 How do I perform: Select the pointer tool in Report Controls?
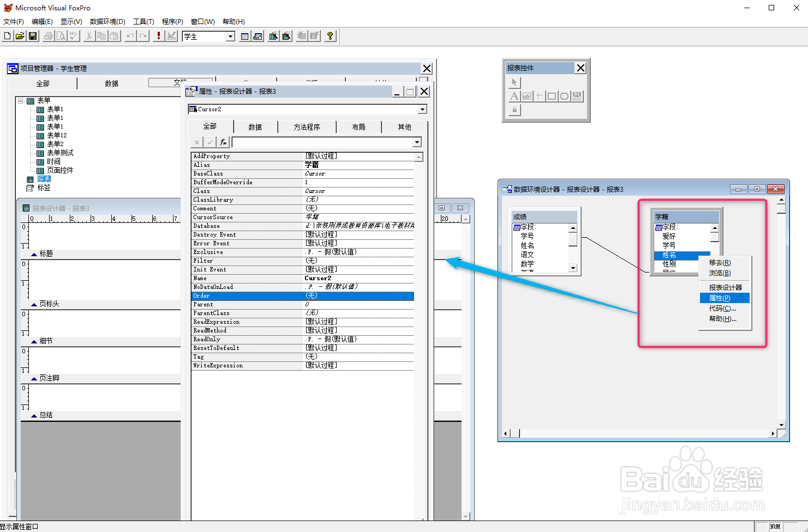[514, 82]
